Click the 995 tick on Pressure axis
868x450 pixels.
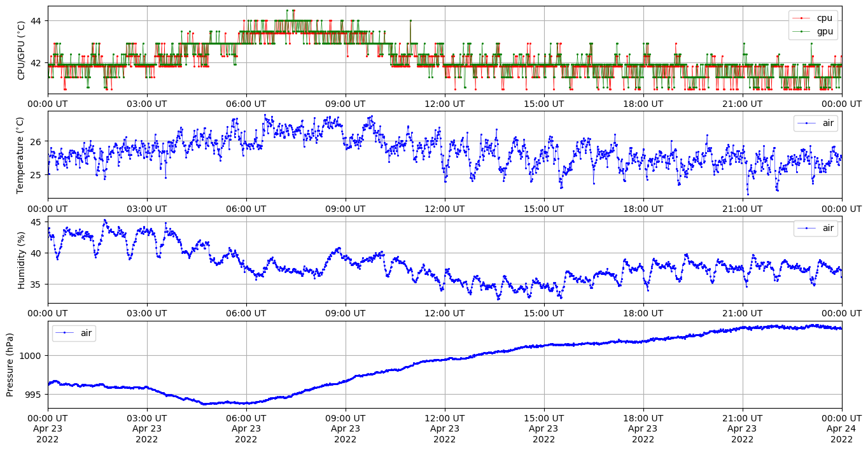(32, 395)
